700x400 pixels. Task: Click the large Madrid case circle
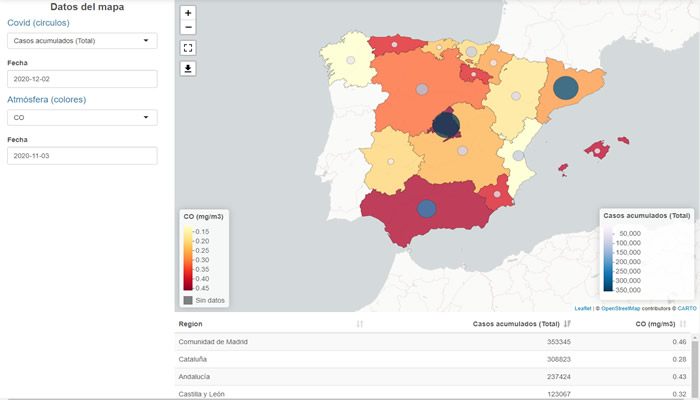tap(447, 125)
